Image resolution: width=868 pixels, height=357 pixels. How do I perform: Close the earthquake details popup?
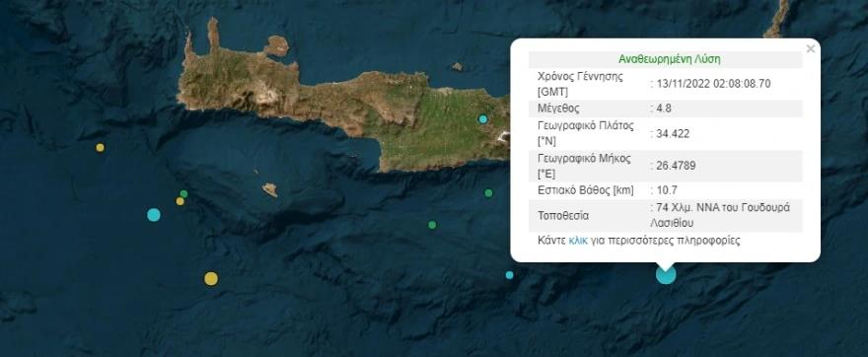(x=811, y=49)
